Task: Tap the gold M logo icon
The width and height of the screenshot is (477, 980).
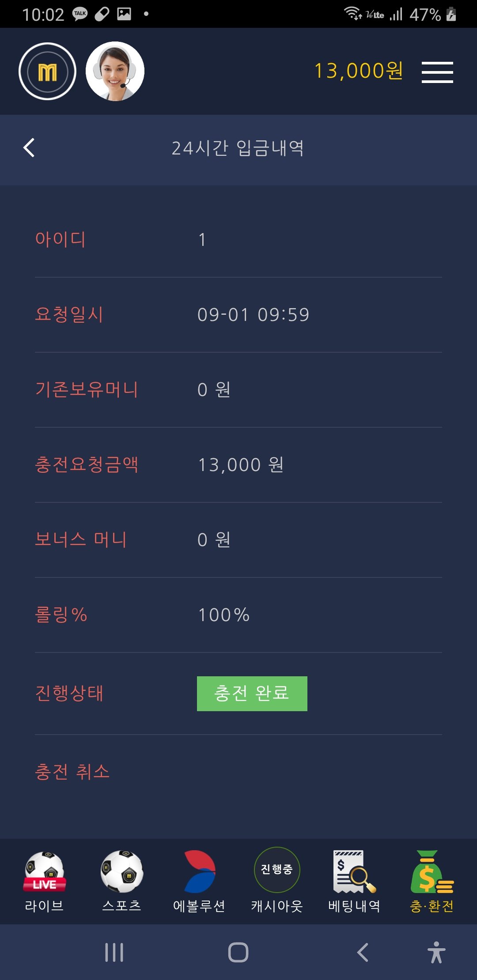Action: 47,72
